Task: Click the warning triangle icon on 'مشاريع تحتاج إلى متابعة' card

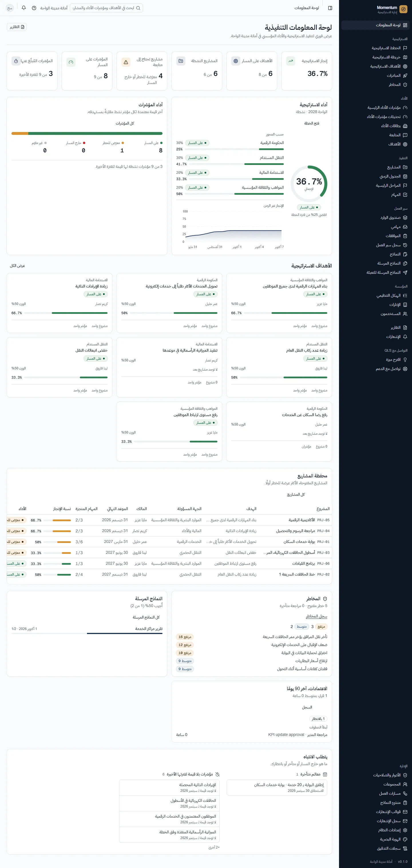Action: (126, 62)
